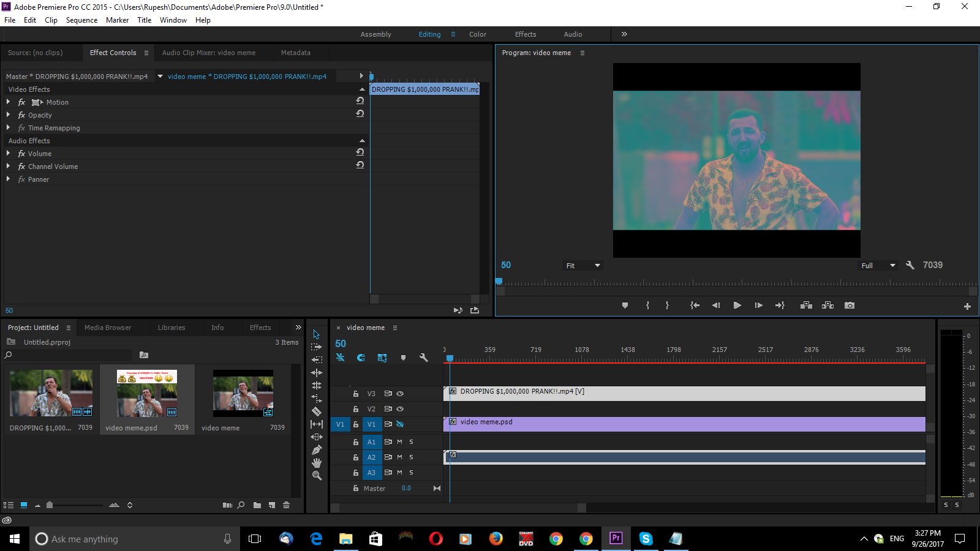
Task: Toggle V3 track output eye
Action: click(400, 394)
